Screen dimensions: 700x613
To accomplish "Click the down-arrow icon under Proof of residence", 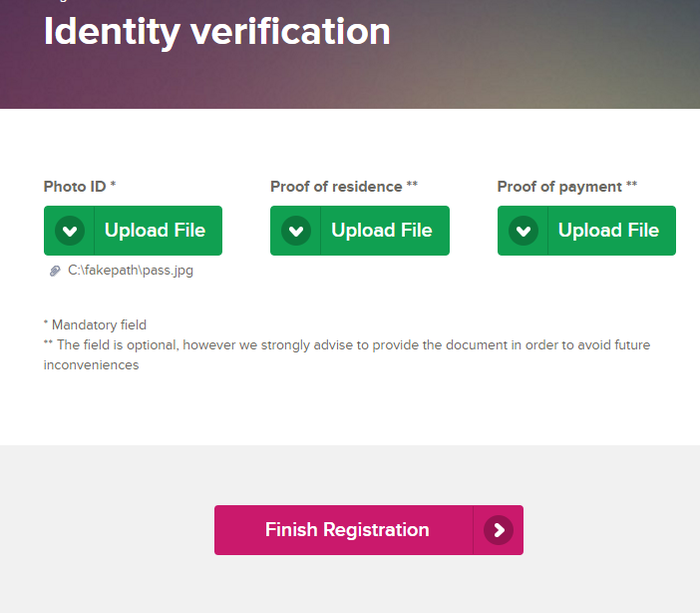I will (x=296, y=231).
